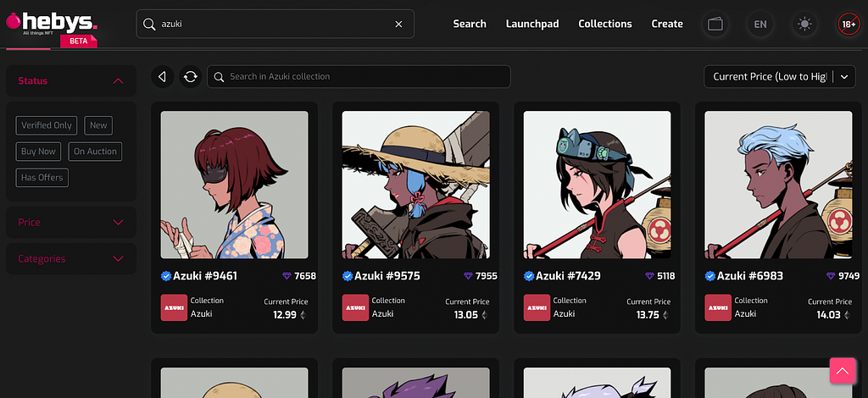Click the Azuki #9461 title link
The height and width of the screenshot is (398, 868).
tap(205, 276)
